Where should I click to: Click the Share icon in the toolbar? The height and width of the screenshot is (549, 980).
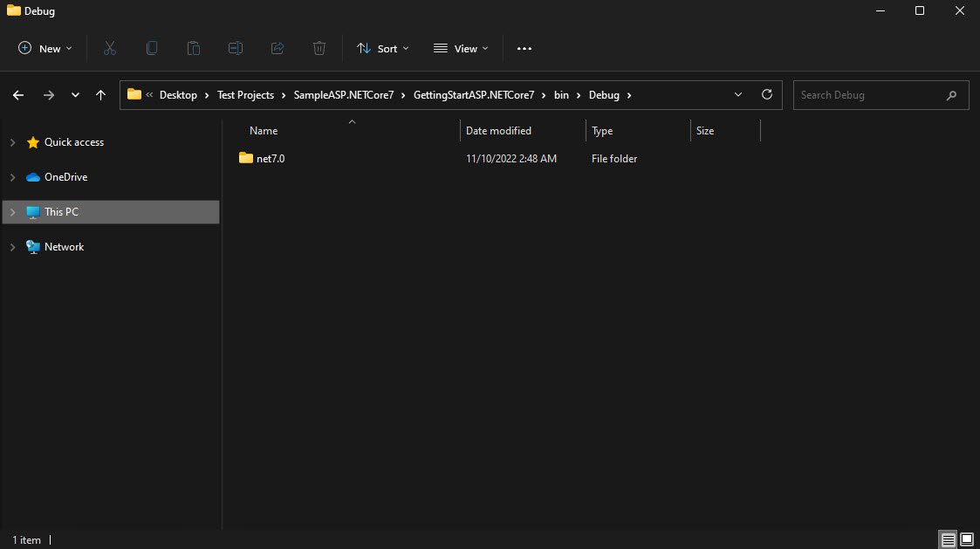coord(278,48)
